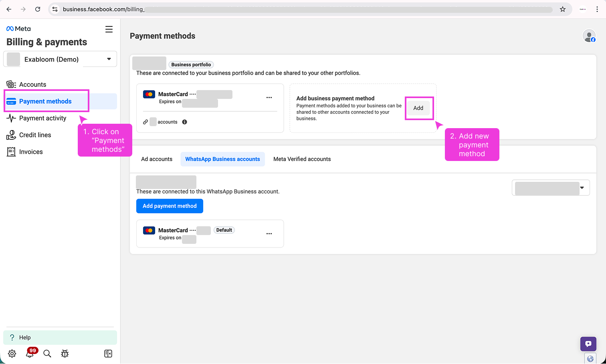Select Payment methods in the sidebar
This screenshot has width=606, height=364.
60,101
